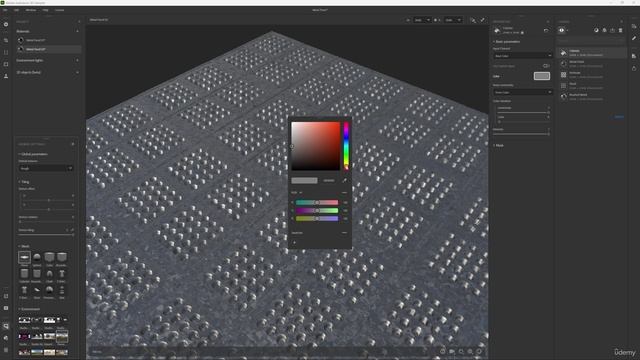Add an environment light with plus icon
Screen dimensions: 640x360
77,60
